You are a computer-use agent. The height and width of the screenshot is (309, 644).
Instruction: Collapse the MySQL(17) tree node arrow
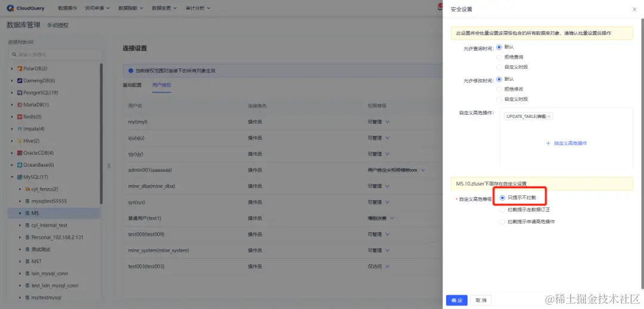pyautogui.click(x=12, y=177)
